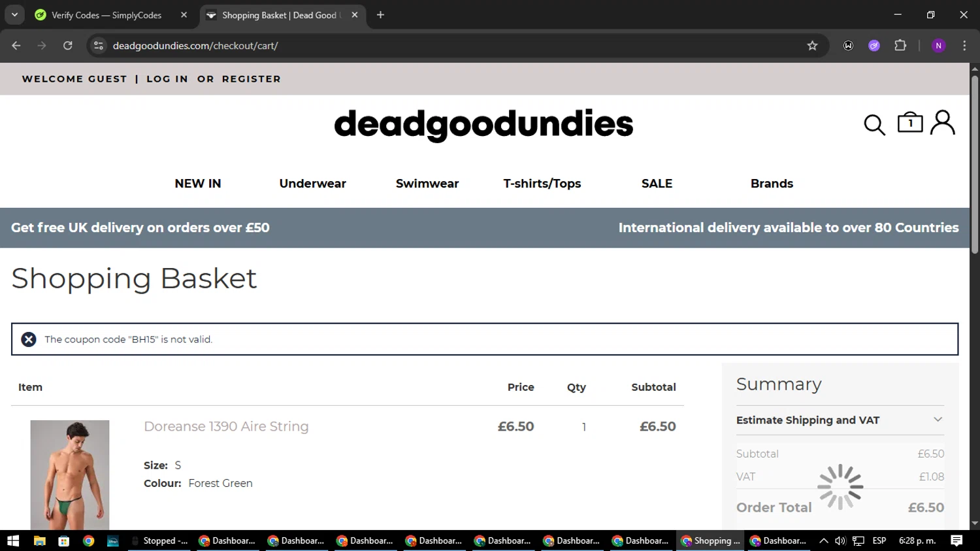
Task: Switch to the Shopping taskbar window
Action: point(710,541)
